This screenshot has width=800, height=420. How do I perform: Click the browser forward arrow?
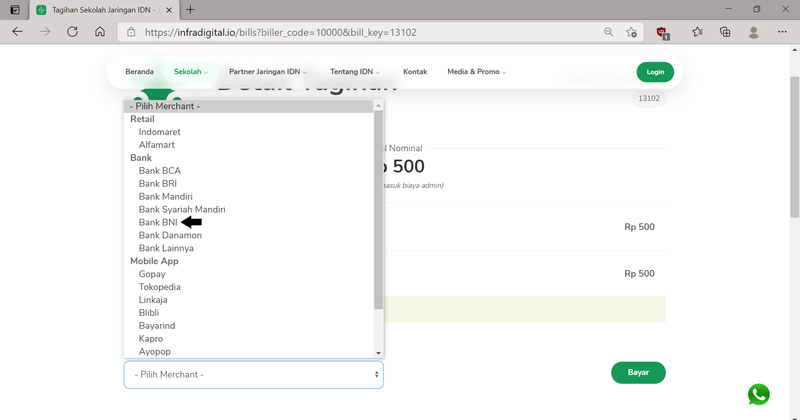[45, 32]
